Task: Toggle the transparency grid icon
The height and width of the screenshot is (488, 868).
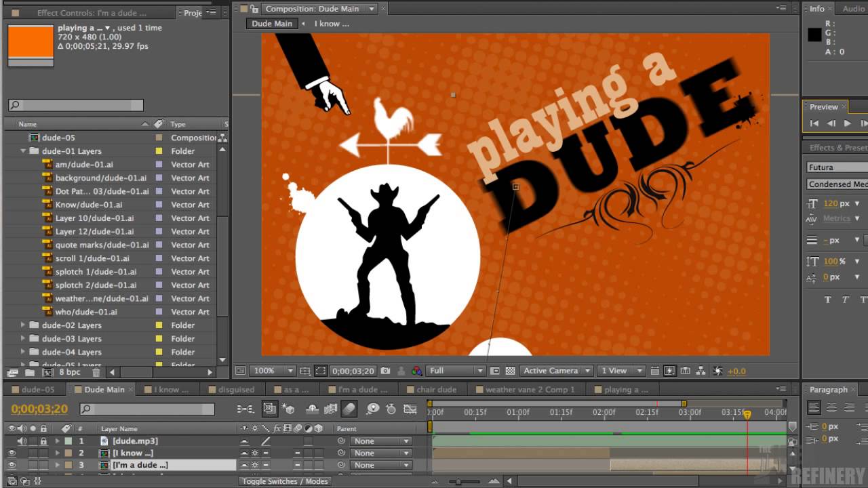Action: tap(510, 371)
